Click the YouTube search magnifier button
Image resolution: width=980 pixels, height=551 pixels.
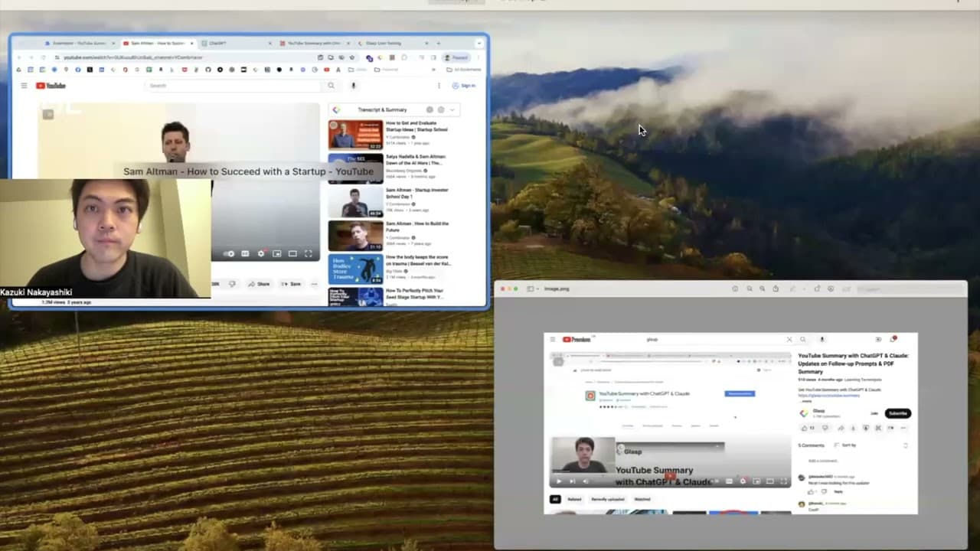pyautogui.click(x=331, y=86)
